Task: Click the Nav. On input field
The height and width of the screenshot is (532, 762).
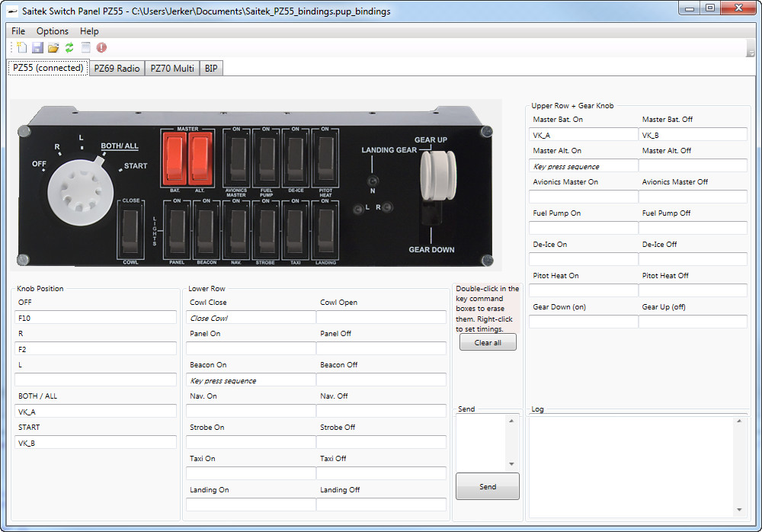Action: [x=251, y=412]
